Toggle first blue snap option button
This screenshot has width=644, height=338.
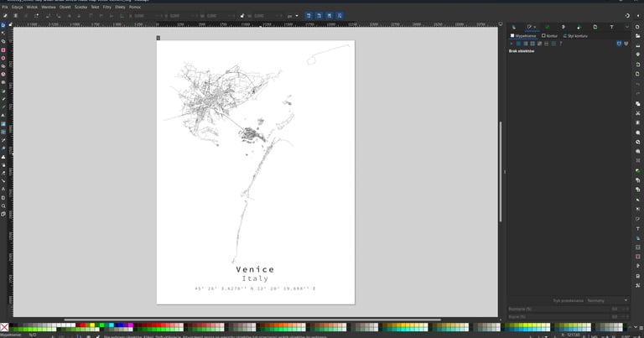(x=309, y=16)
